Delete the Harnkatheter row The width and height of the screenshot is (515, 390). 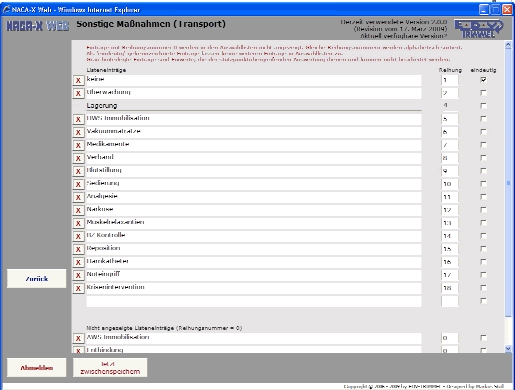(x=78, y=262)
